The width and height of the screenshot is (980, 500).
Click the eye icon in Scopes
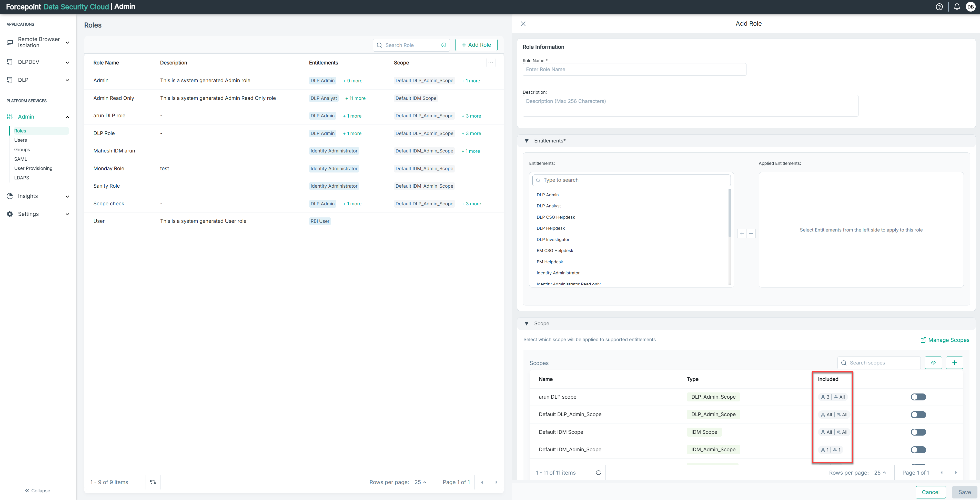point(933,362)
